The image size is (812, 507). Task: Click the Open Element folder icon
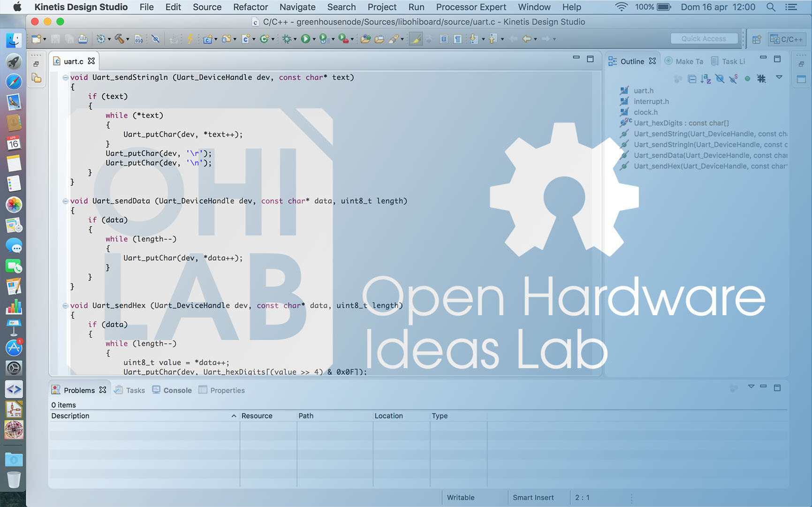[366, 39]
